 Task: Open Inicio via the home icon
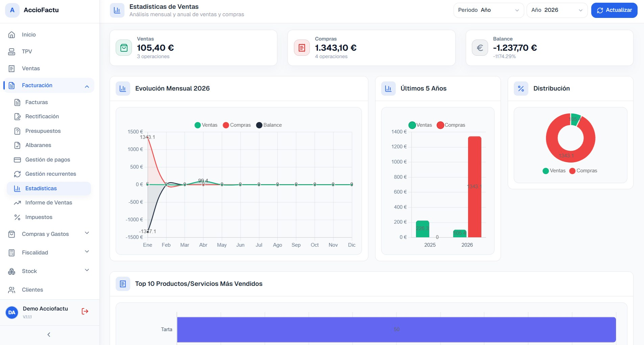click(x=11, y=34)
